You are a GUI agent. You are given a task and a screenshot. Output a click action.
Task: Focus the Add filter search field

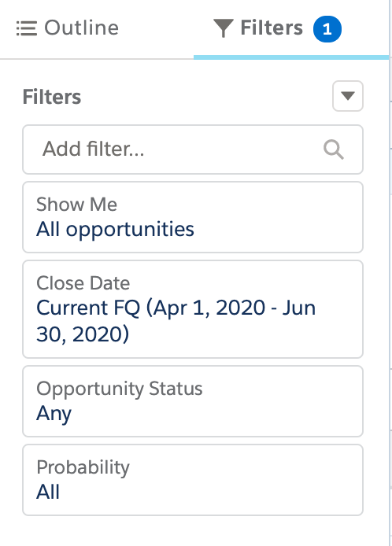point(193,149)
